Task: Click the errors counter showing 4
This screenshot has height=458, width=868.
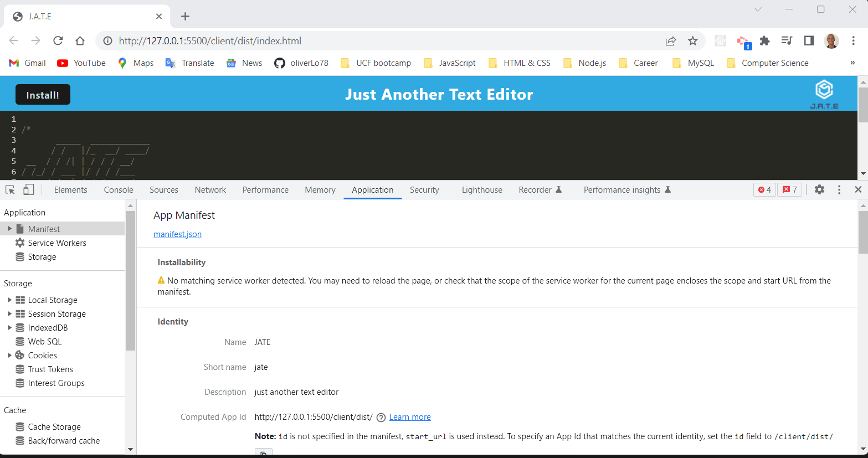Action: [x=764, y=189]
